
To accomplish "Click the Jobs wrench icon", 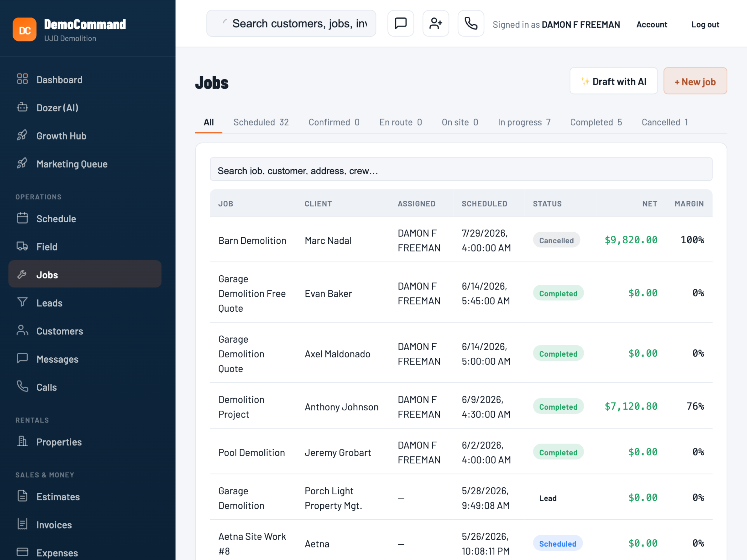I will 22,274.
